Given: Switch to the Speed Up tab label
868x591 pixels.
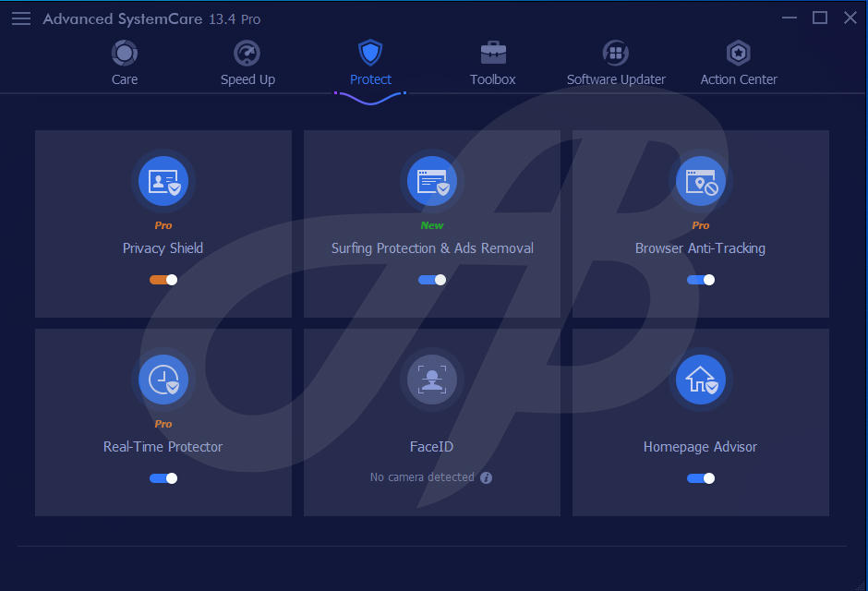Looking at the screenshot, I should [x=247, y=79].
